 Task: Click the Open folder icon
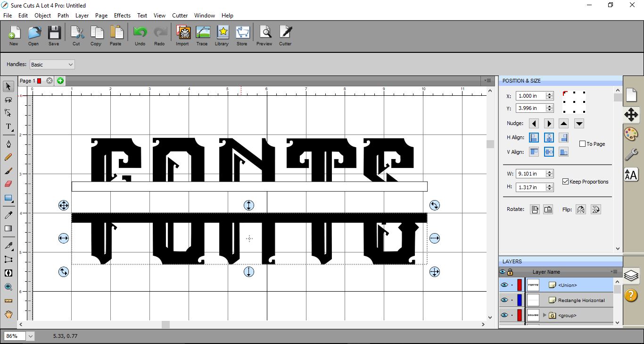click(x=33, y=36)
